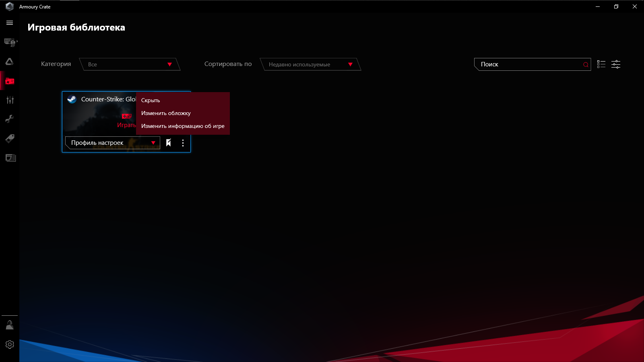644x362 pixels.
Task: Toggle the bookmark tag on Counter-Strike card
Action: click(169, 143)
